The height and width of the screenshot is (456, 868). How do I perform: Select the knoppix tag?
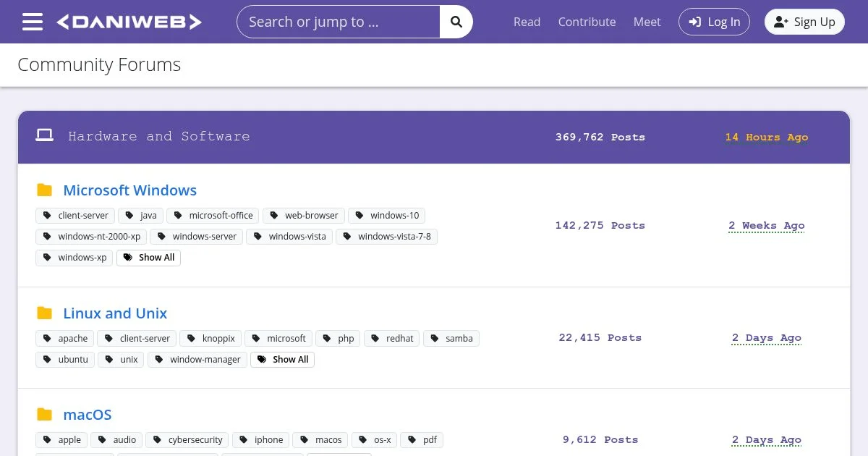[210, 339]
